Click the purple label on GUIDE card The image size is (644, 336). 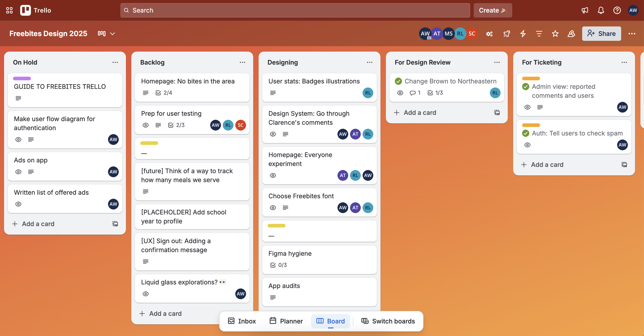click(22, 78)
